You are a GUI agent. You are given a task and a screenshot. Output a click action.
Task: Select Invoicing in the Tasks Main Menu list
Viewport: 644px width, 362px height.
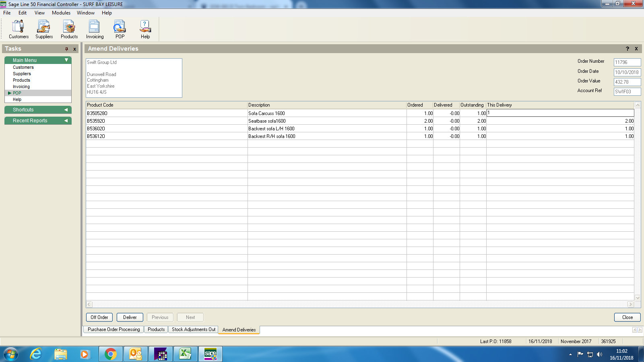pyautogui.click(x=21, y=86)
